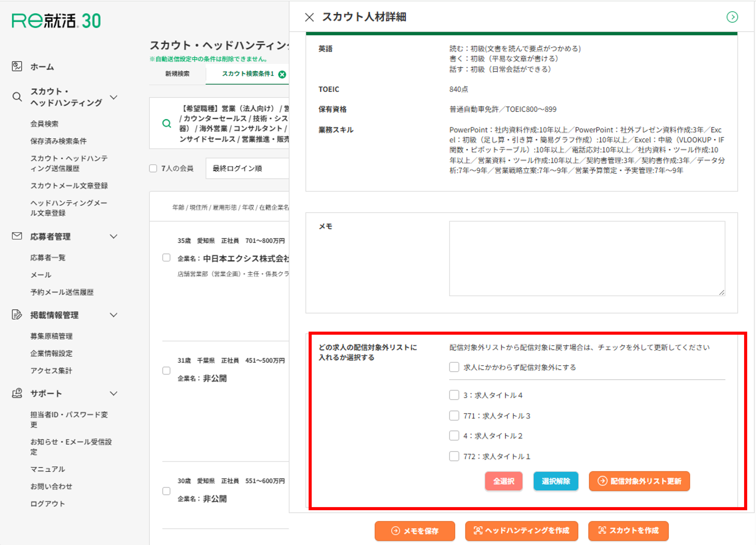Click the green search icon in the condition box
This screenshot has width=756, height=545.
click(x=166, y=124)
